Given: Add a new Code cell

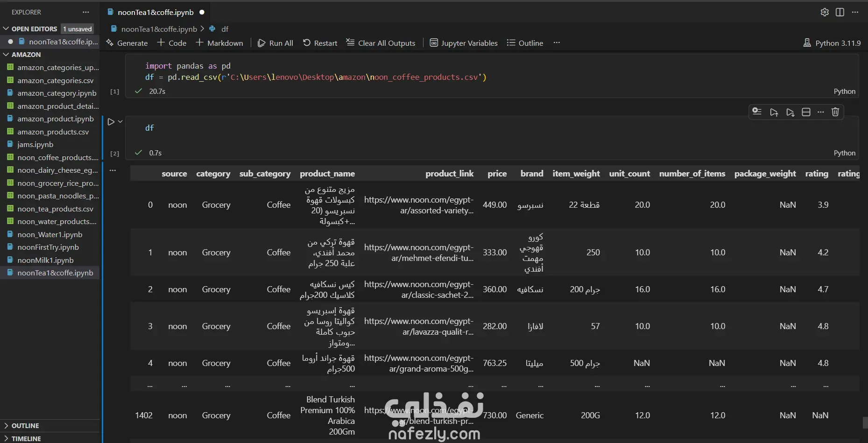Looking at the screenshot, I should point(172,43).
